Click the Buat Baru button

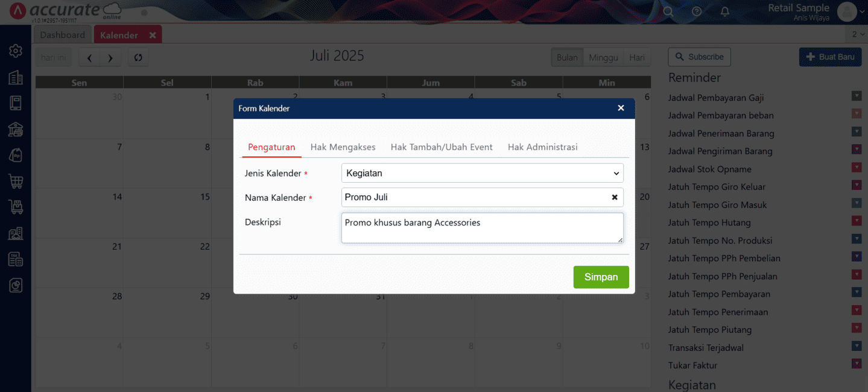click(830, 57)
